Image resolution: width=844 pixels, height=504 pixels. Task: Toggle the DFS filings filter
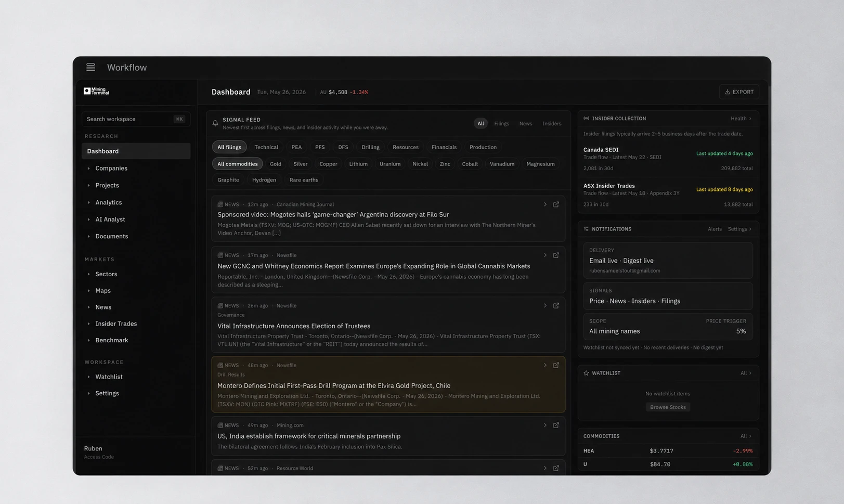pos(343,147)
